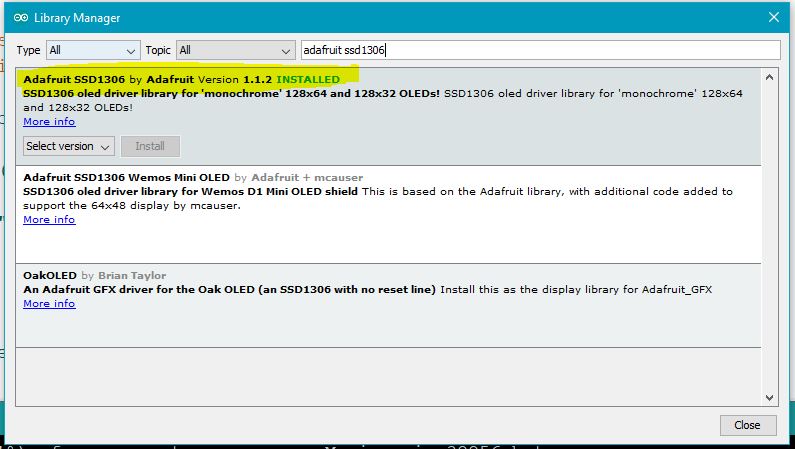
Task: Click the green INSTALLED status label
Action: pos(308,79)
